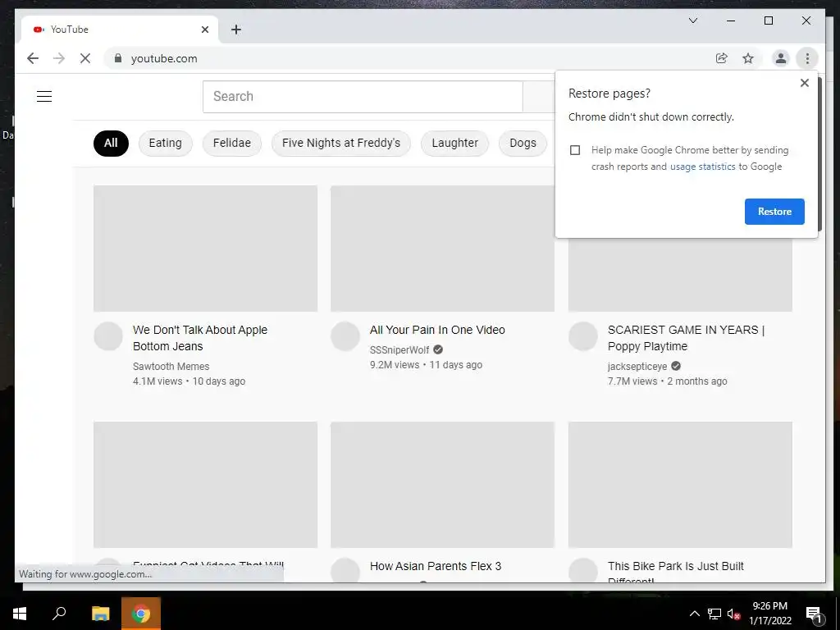
Task: Select the Dogs filter chip
Action: pyautogui.click(x=523, y=143)
